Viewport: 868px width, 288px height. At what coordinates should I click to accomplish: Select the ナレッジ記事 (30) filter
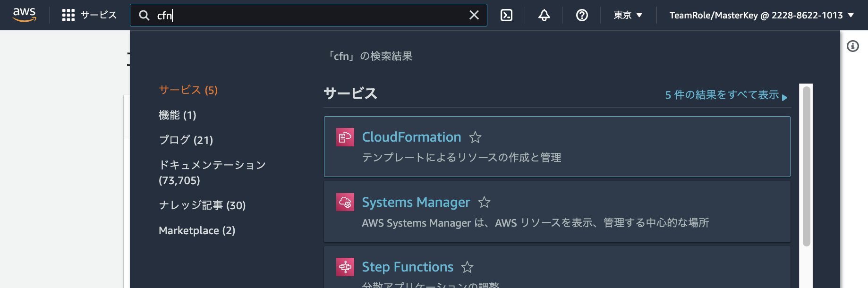point(202,205)
